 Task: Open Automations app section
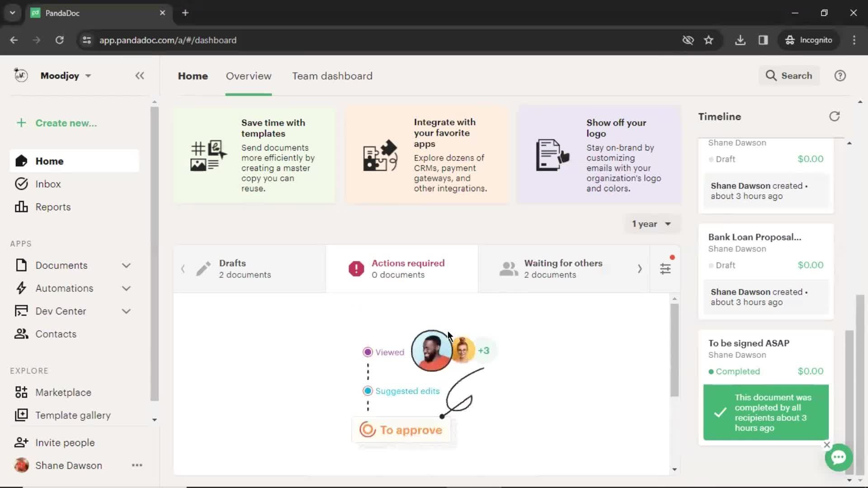tap(64, 288)
